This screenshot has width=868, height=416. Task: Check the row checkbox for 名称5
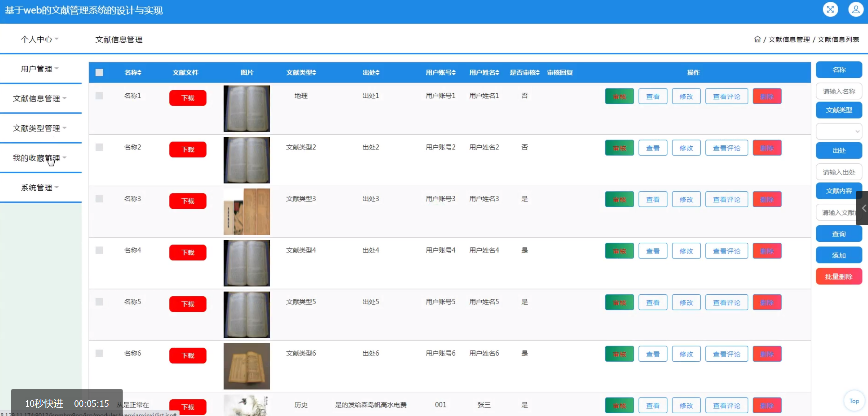pos(99,302)
